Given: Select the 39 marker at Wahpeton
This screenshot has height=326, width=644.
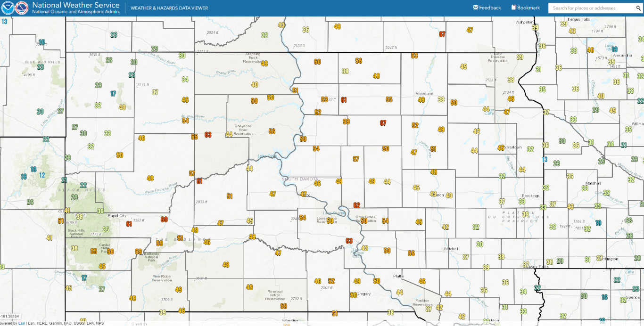Looking at the screenshot, I should click(x=535, y=28).
